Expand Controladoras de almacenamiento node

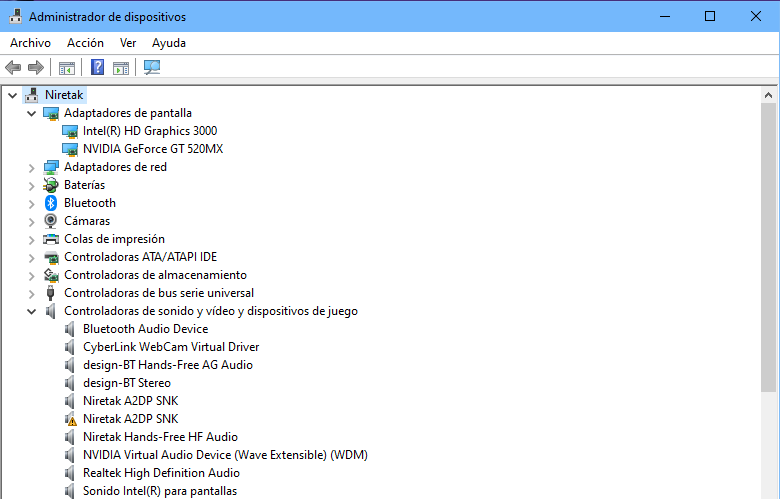coord(31,276)
